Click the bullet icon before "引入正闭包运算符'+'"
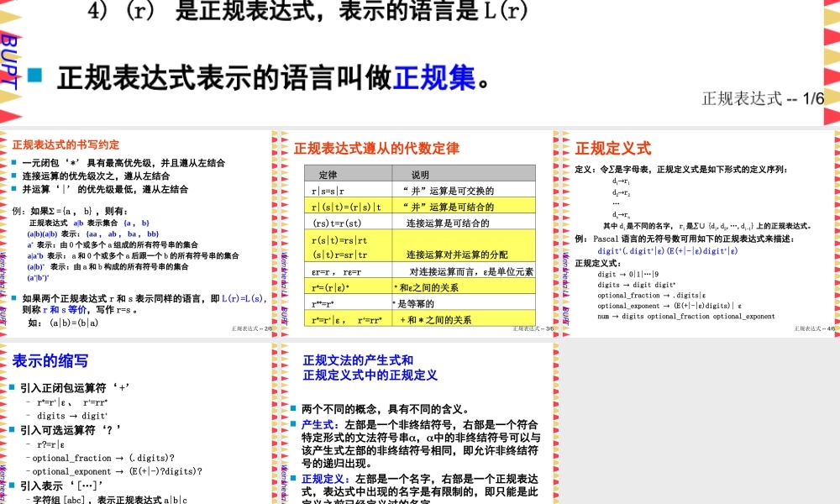Viewport: 840px width, 504px height. [x=10, y=389]
